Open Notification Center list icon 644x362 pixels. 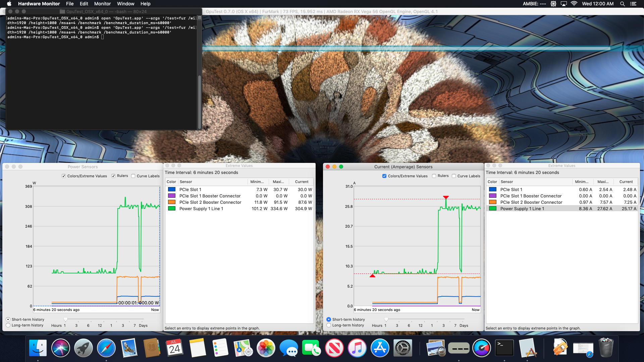point(633,4)
